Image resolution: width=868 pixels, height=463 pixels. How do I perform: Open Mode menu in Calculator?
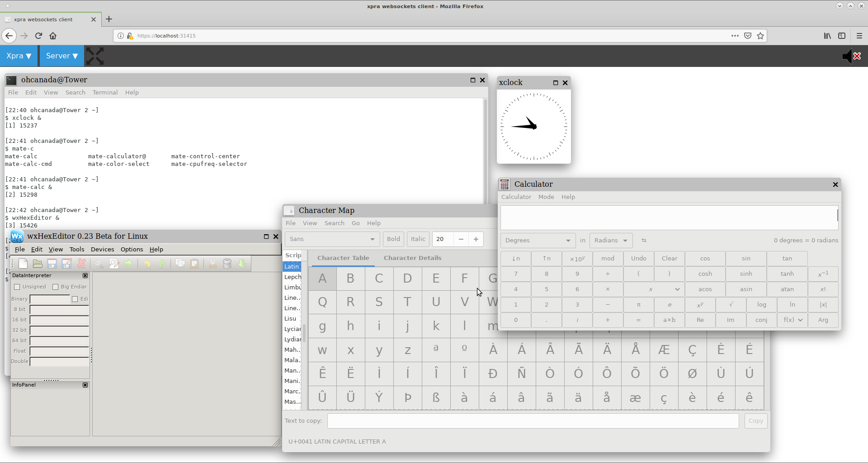546,197
